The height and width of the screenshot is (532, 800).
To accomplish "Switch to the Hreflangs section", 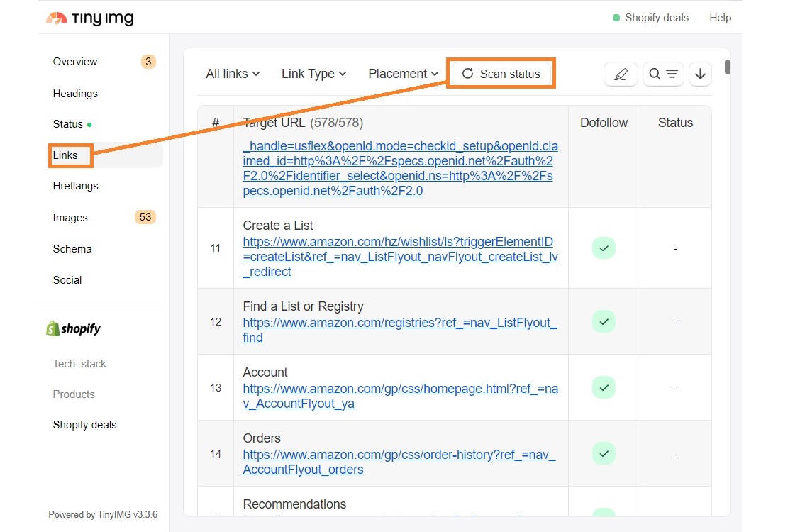I will 74,186.
